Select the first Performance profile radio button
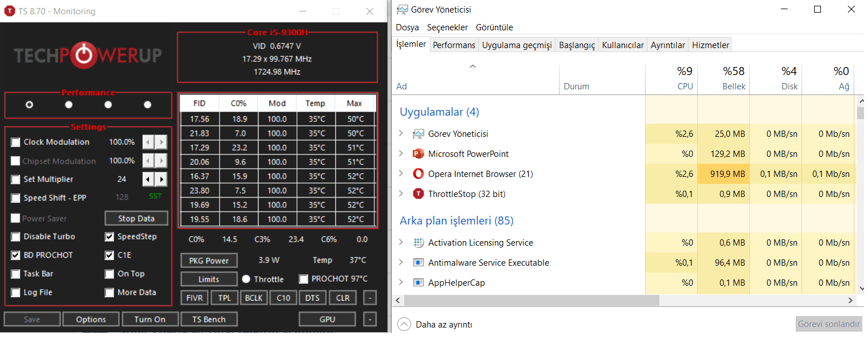868x339 pixels. pos(29,105)
